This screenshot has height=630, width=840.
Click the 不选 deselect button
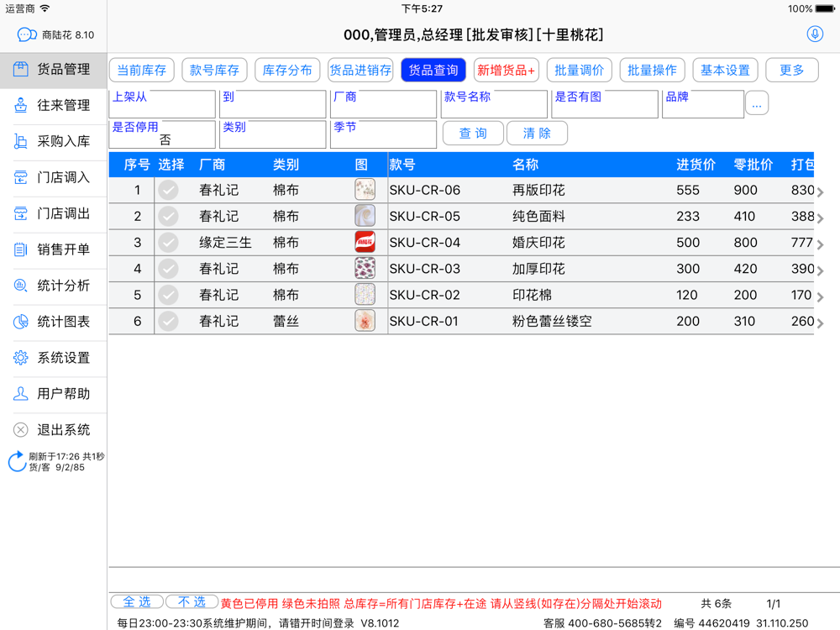[192, 601]
